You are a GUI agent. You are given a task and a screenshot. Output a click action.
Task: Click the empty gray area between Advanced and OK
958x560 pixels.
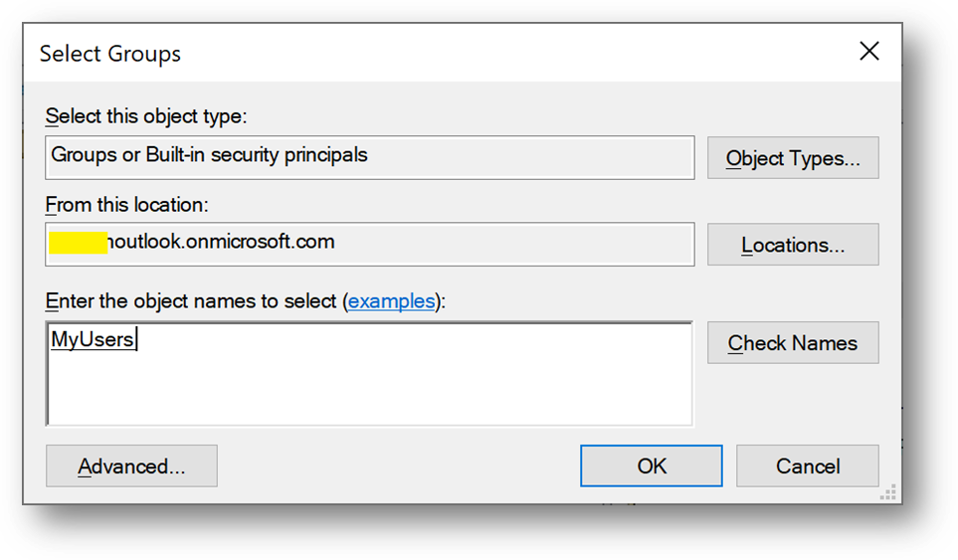pos(398,466)
